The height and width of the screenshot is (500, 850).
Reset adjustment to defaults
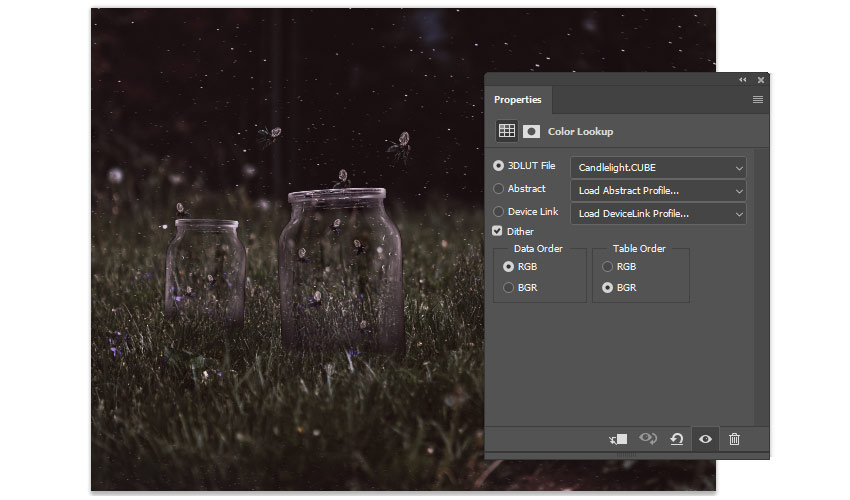pyautogui.click(x=677, y=439)
